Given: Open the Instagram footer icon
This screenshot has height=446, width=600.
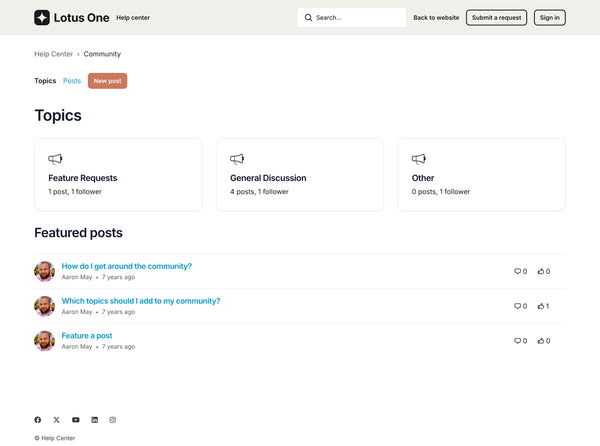Looking at the screenshot, I should [x=112, y=420].
